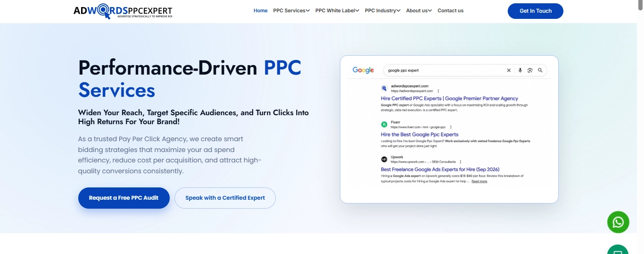Open the WhatsApp chat icon

point(618,222)
